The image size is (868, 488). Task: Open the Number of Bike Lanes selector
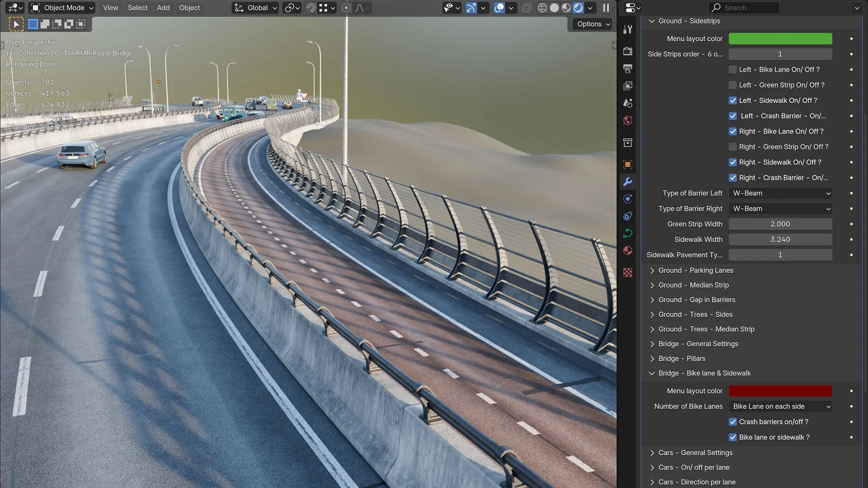click(x=780, y=406)
